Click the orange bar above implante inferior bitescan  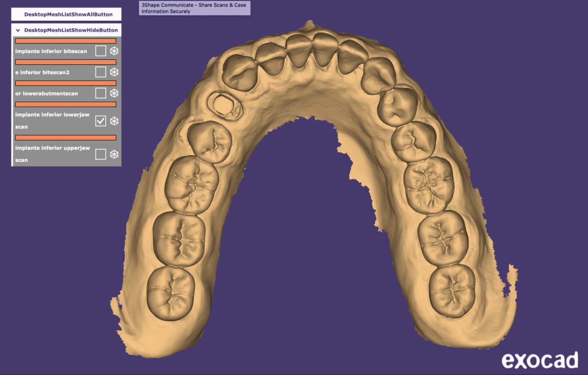[x=65, y=41]
